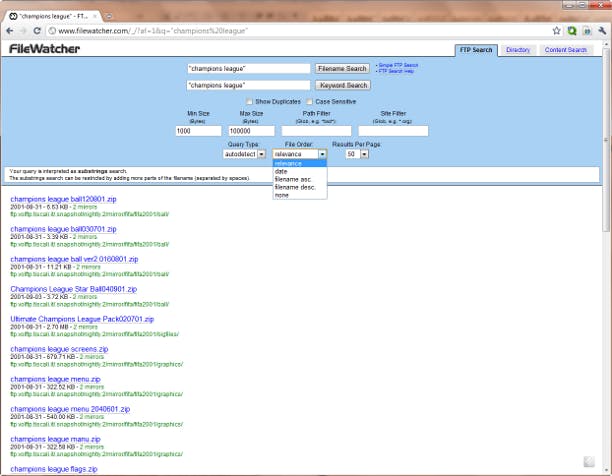
Task: Click the FileWatcher logo
Action: 44,49
